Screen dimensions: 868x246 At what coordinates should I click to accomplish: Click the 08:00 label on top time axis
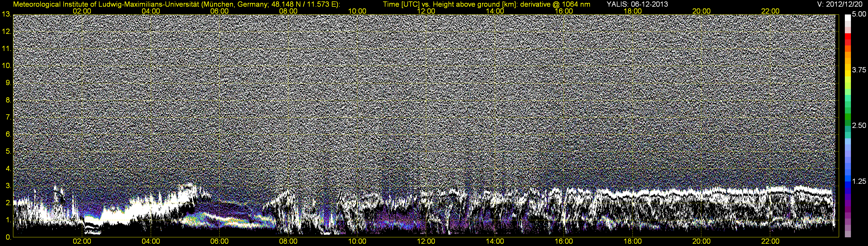288,11
